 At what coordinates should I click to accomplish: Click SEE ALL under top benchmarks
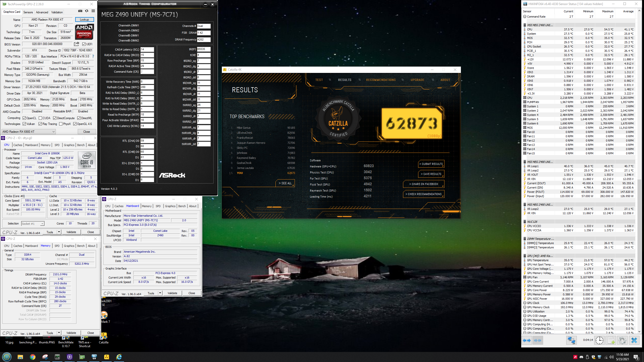coord(285,183)
